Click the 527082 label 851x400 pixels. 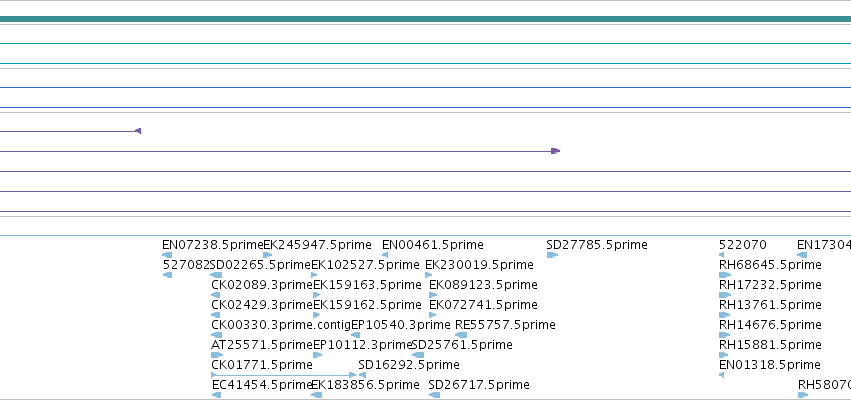point(186,265)
